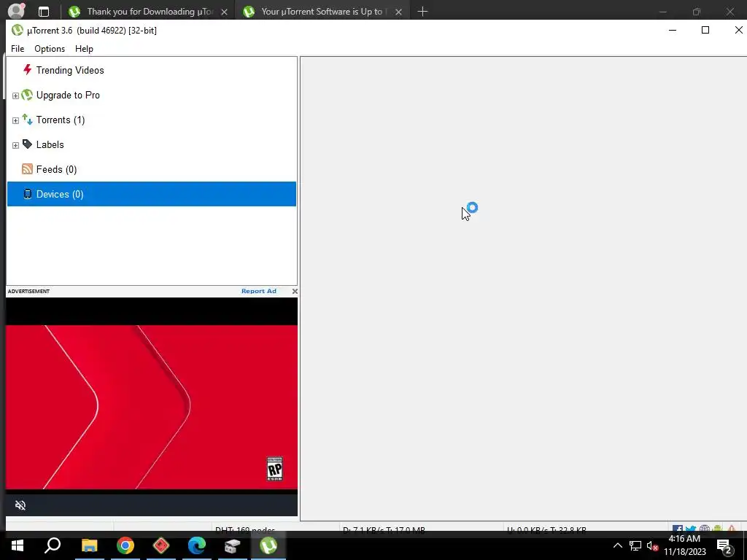The width and height of the screenshot is (747, 560).
Task: Select the Upgrade to Pro label
Action: [68, 96]
